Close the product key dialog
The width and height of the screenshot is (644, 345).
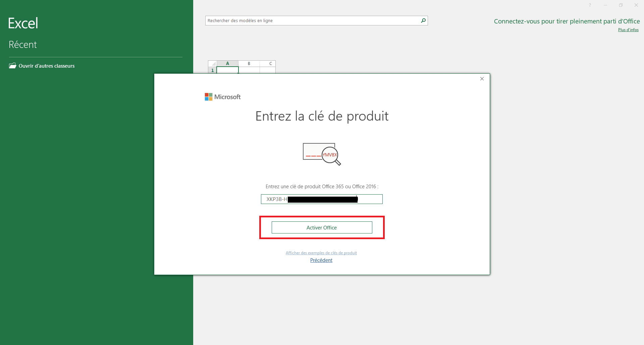pos(482,79)
